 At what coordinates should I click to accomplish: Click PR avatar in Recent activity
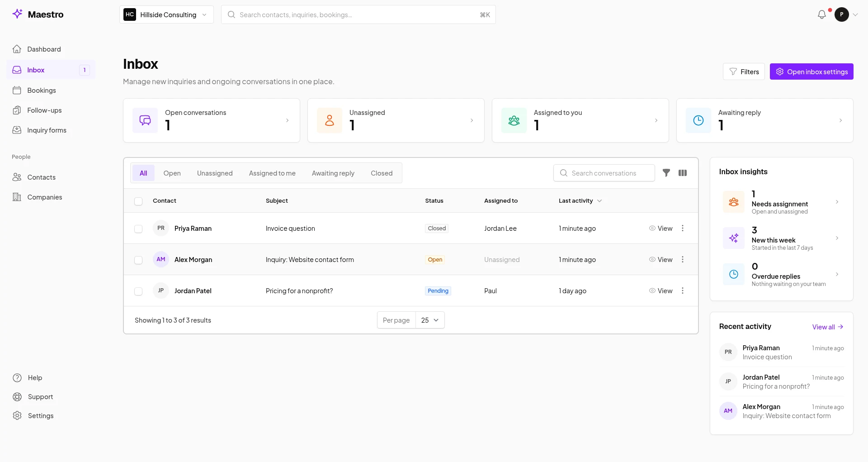pyautogui.click(x=728, y=352)
